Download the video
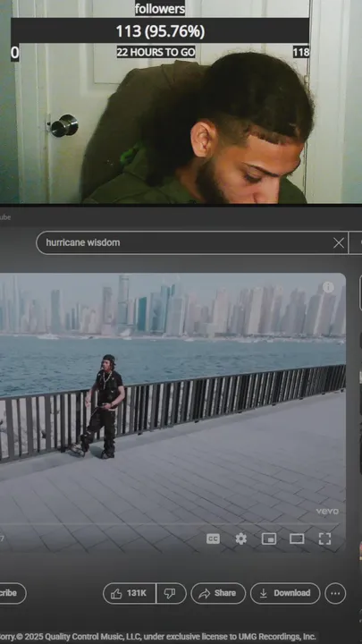The width and height of the screenshot is (362, 644). click(x=285, y=594)
